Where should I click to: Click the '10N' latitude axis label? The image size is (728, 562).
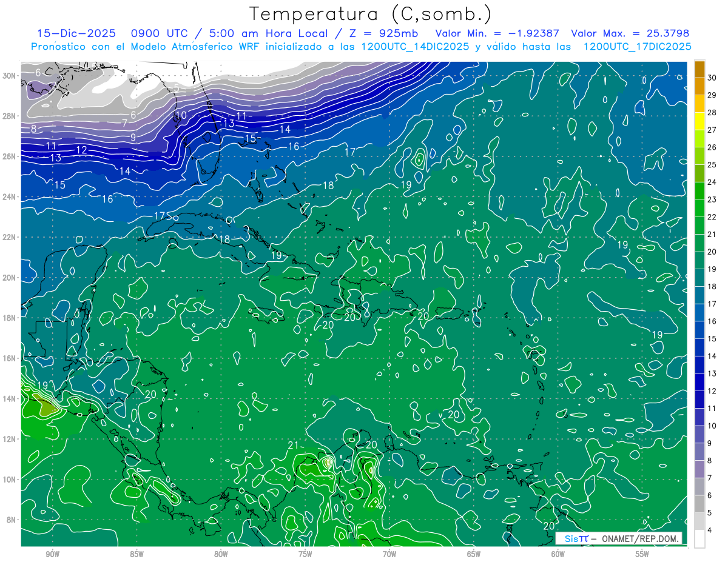coord(10,480)
